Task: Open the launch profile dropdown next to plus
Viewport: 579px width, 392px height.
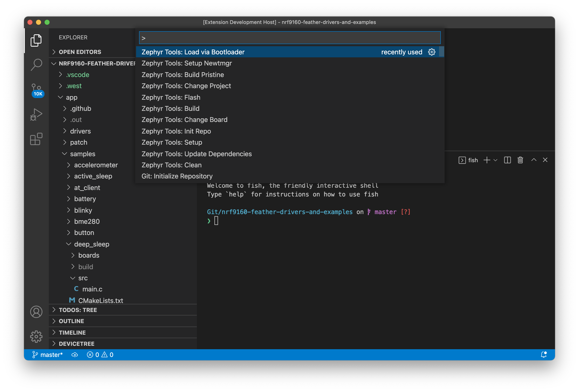Action: click(495, 160)
